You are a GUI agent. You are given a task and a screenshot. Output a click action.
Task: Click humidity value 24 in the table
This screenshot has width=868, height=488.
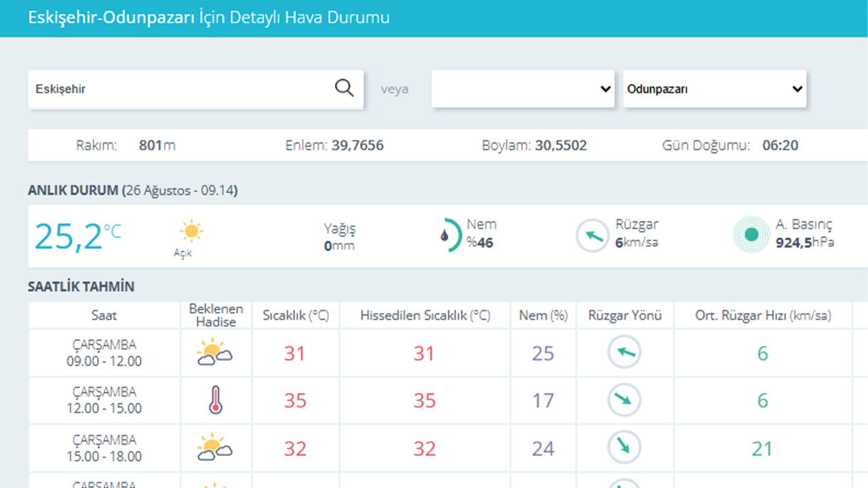coord(543,449)
